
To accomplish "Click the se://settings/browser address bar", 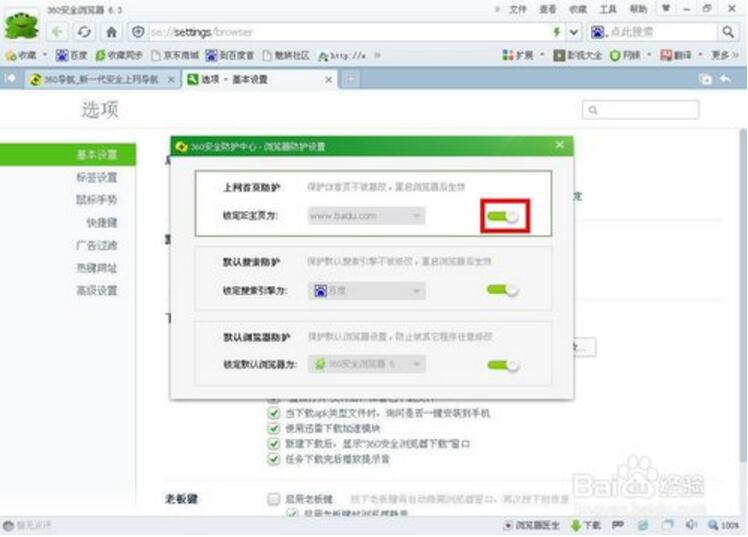I will [348, 32].
